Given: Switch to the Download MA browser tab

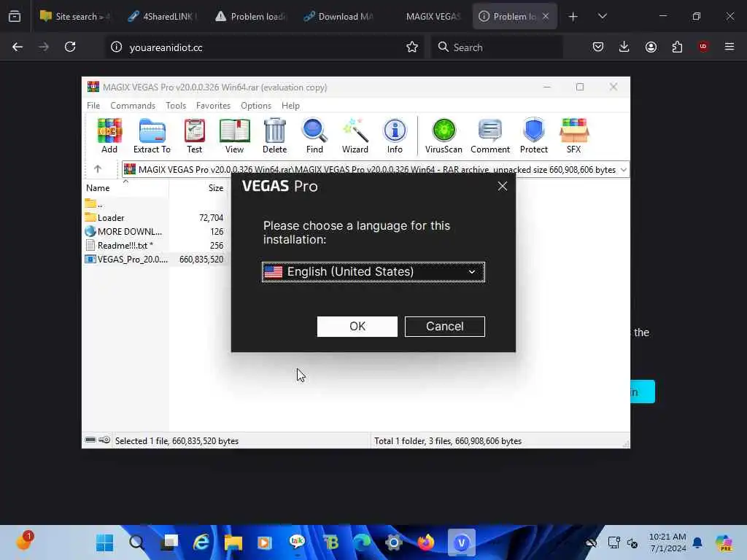Looking at the screenshot, I should pos(338,17).
